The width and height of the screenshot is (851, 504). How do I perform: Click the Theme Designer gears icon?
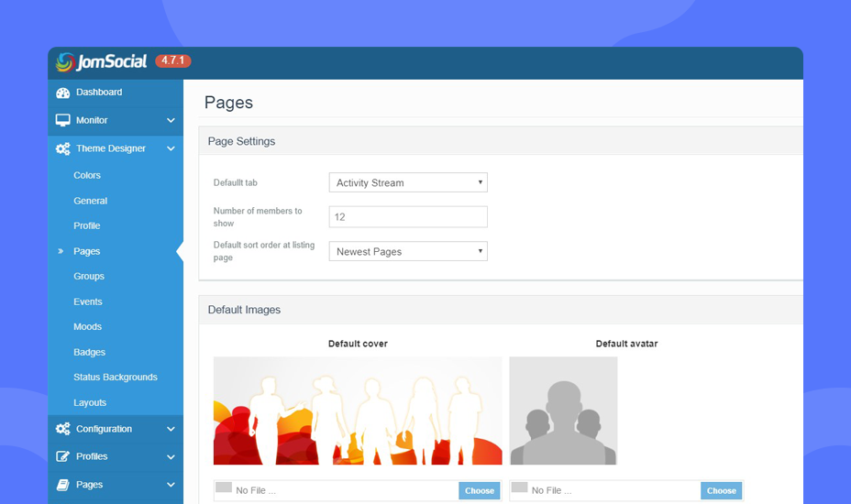click(63, 148)
